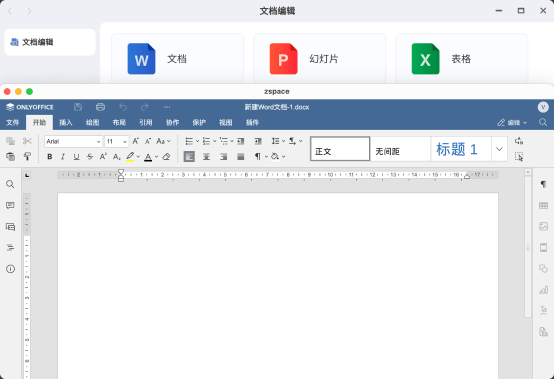The image size is (554, 379).
Task: Open chart settings in right sidebar
Action: pos(543,290)
